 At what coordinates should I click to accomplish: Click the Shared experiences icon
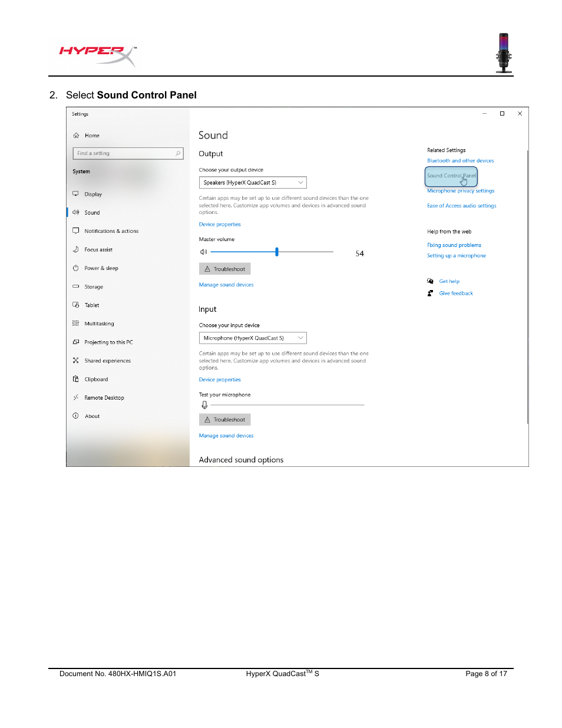pyautogui.click(x=75, y=360)
